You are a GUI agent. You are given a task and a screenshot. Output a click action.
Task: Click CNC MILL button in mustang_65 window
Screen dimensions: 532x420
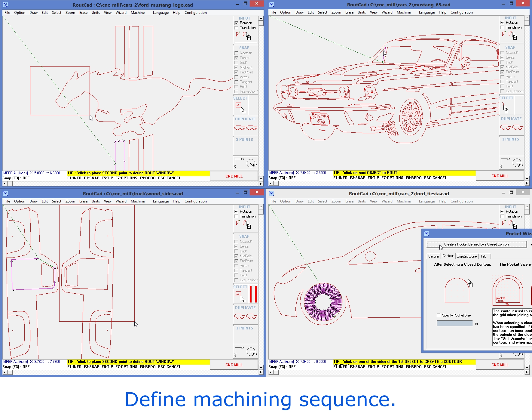click(x=500, y=176)
